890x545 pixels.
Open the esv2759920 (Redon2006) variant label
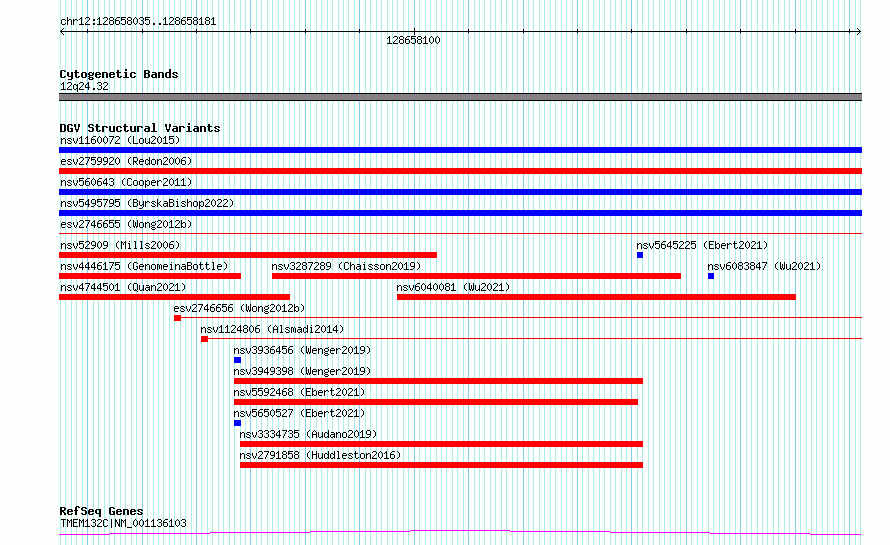click(x=126, y=161)
